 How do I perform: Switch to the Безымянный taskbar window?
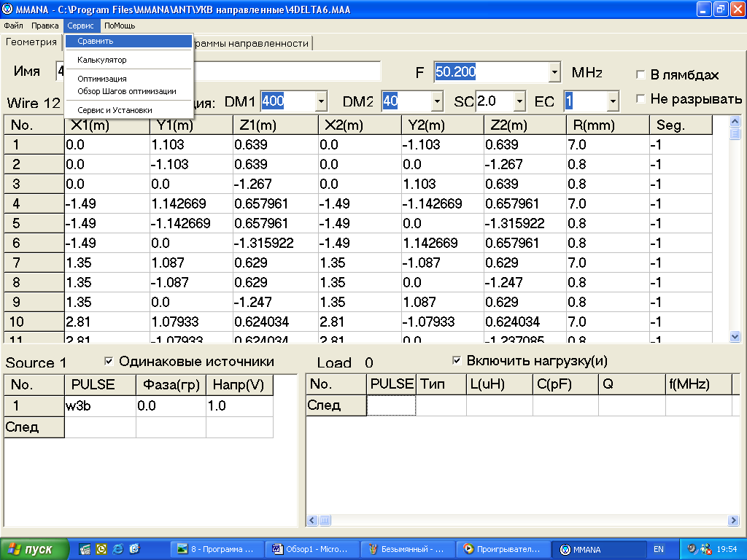407,549
